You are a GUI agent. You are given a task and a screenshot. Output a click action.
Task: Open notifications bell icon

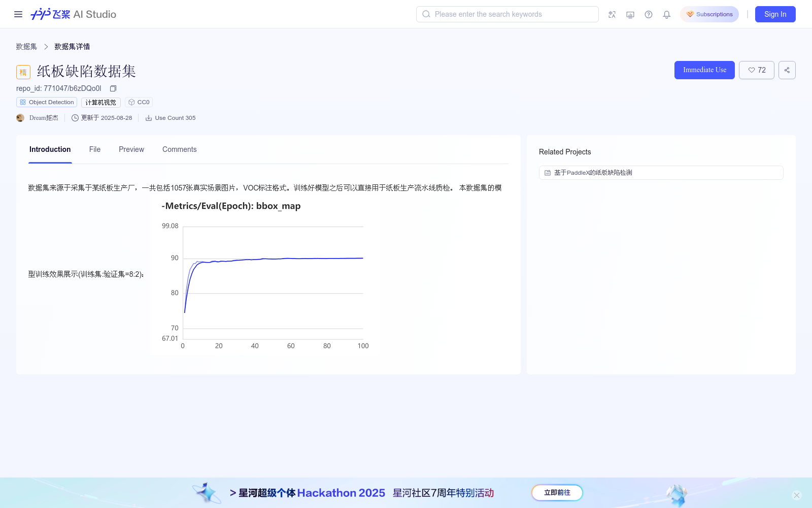[667, 14]
